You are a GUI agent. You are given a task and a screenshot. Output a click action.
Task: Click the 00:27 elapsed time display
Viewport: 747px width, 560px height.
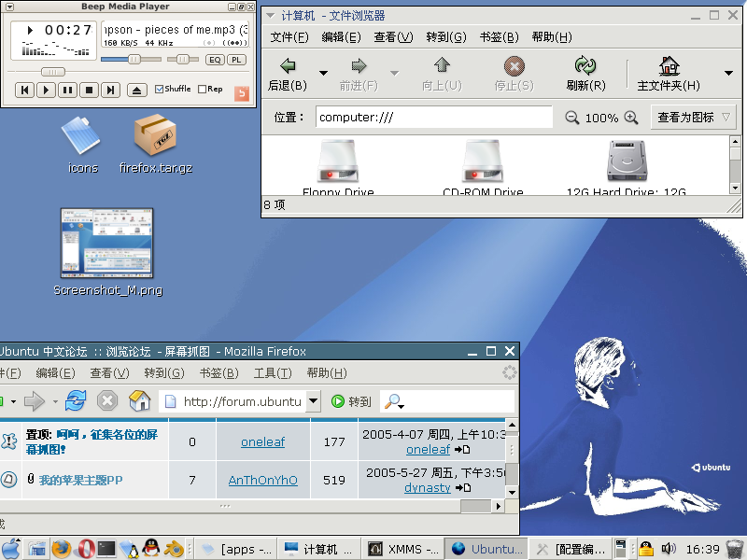point(68,30)
